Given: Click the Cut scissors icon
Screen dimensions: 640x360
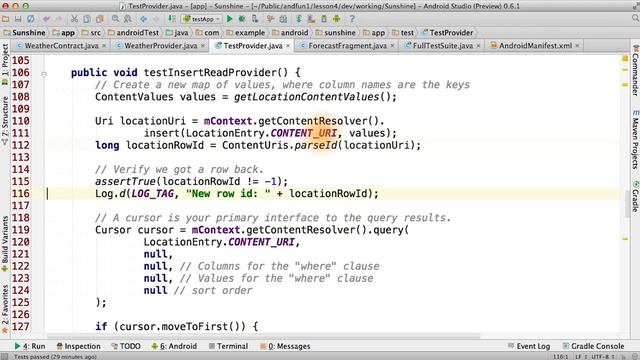Looking at the screenshot, I should click(74, 19).
